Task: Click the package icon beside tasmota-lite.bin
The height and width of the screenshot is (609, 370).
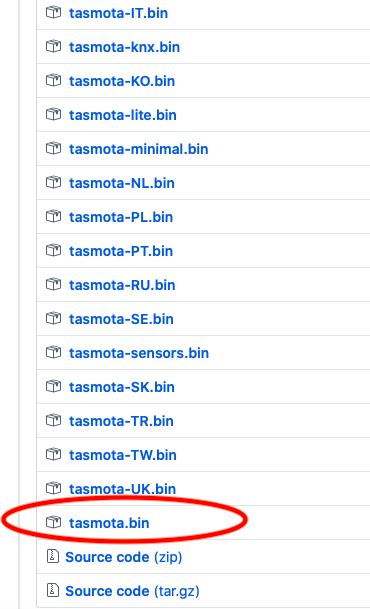Action: coord(53,115)
